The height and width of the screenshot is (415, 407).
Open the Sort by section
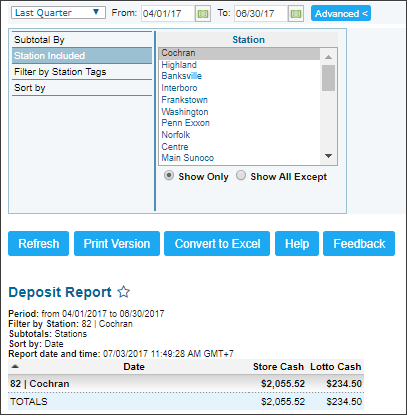coord(82,88)
